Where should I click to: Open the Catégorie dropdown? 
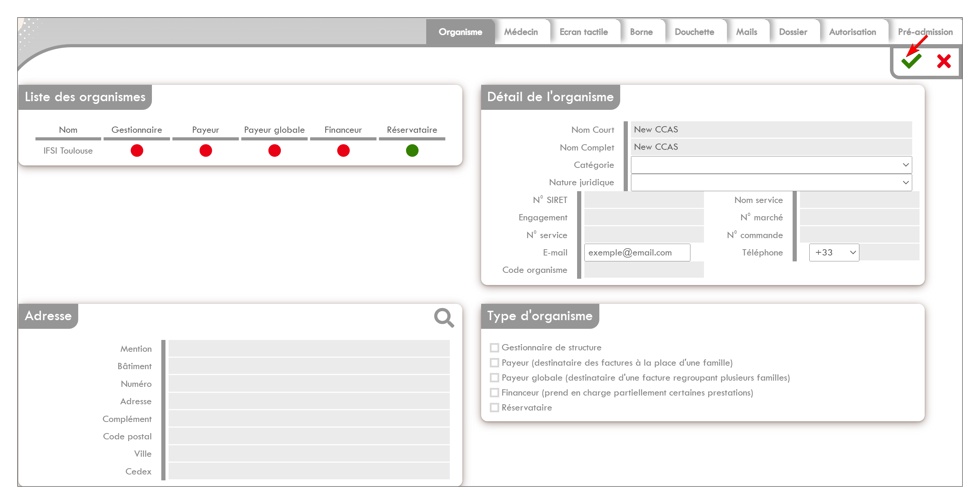pyautogui.click(x=771, y=165)
